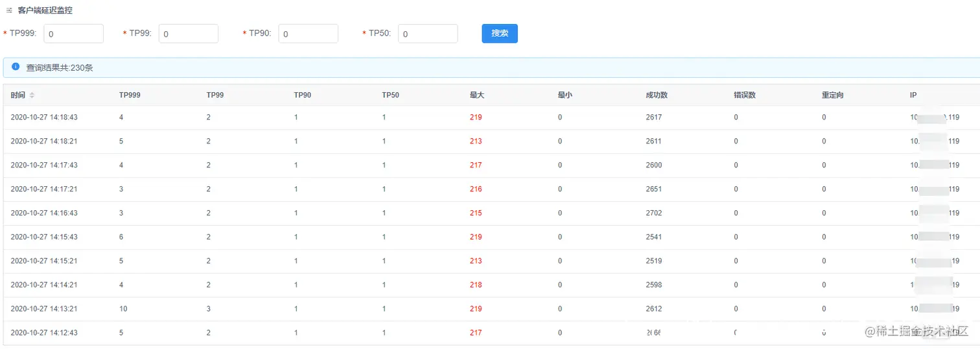
Task: Click the TP90 column header
Action: click(303, 95)
